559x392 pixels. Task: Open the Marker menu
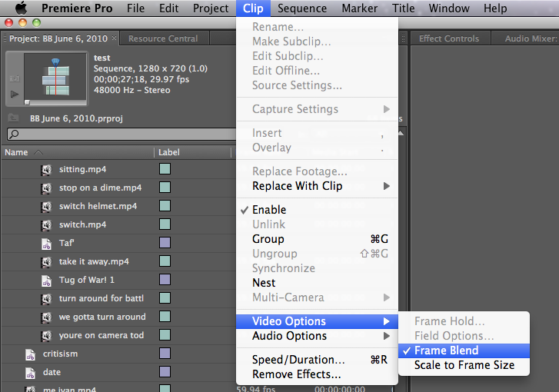[359, 8]
